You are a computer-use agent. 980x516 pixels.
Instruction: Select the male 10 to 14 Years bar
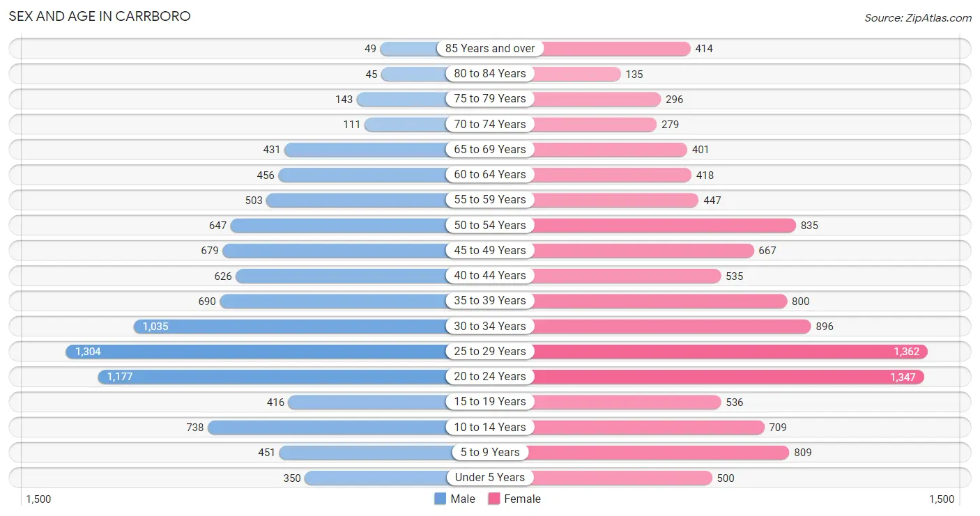pyautogui.click(x=328, y=428)
